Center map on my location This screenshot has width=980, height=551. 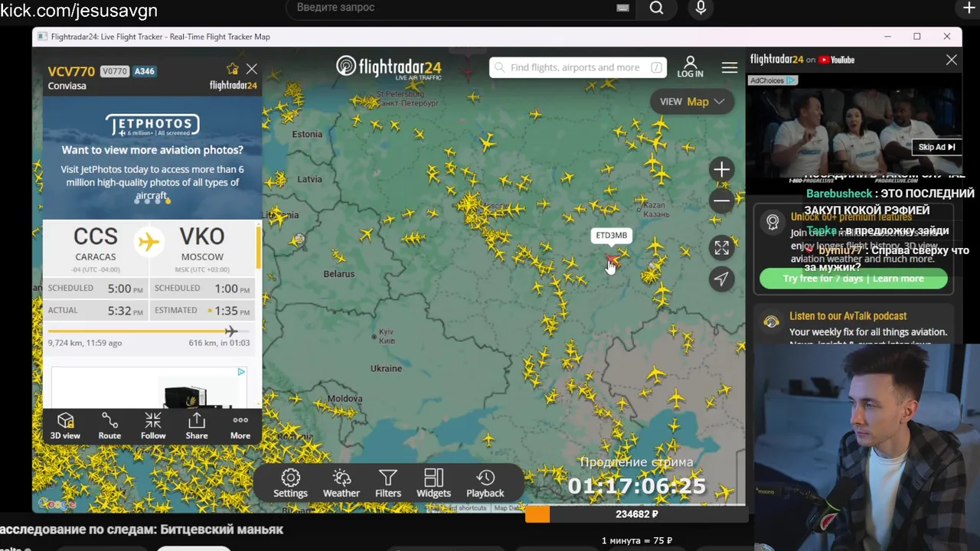721,279
